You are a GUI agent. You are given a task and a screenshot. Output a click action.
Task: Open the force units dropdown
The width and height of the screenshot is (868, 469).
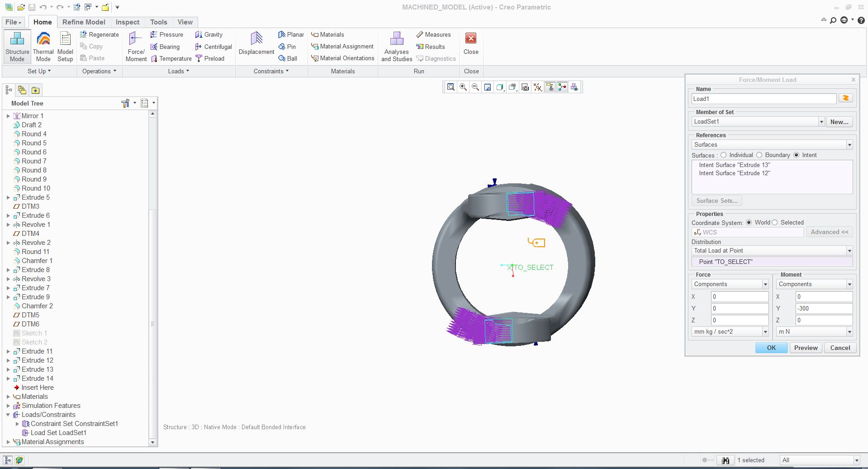765,332
